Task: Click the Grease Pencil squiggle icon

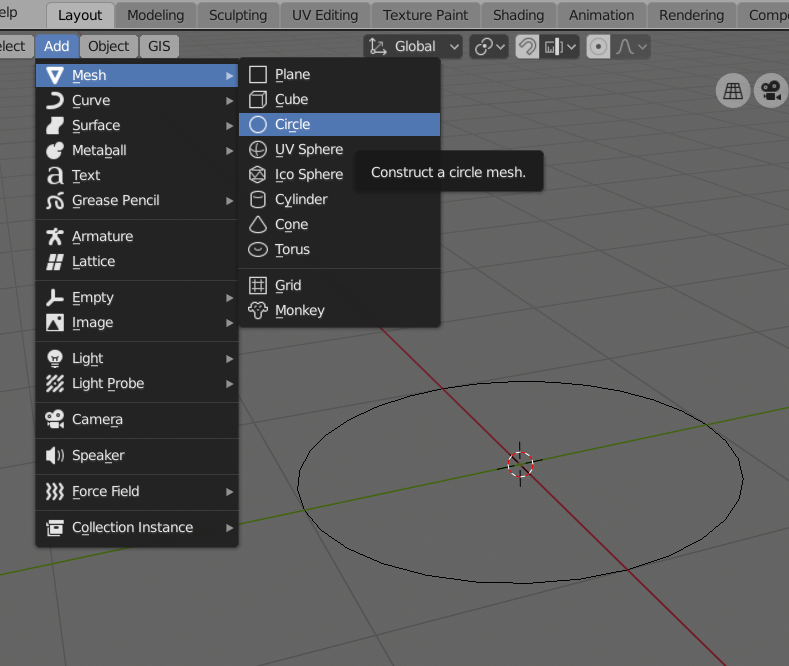Action: click(x=55, y=200)
